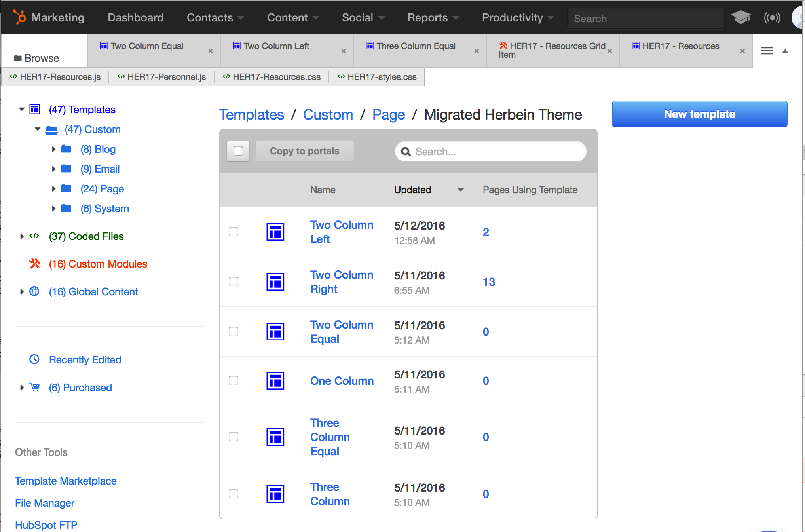Click the Email folder icon
The width and height of the screenshot is (805, 532).
[66, 169]
